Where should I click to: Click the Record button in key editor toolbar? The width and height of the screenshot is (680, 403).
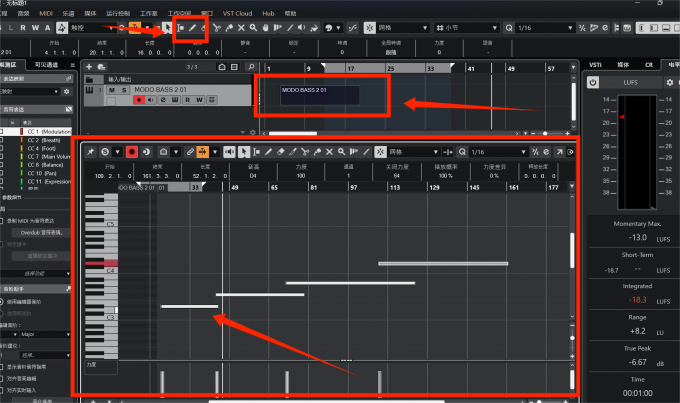coord(132,152)
